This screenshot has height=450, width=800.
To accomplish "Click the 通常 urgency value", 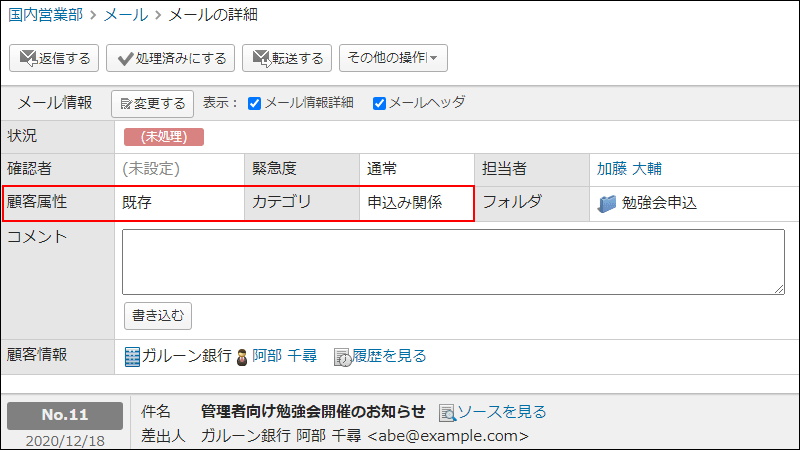I will 382,169.
